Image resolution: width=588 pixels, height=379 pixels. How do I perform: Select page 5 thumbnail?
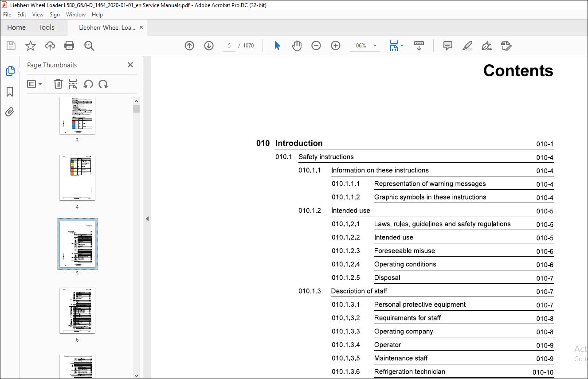tap(77, 244)
